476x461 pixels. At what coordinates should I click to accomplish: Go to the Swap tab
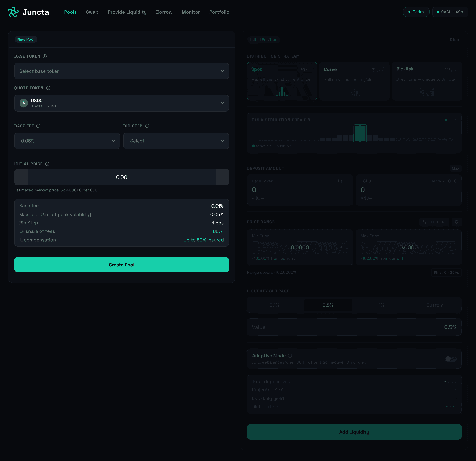(92, 12)
